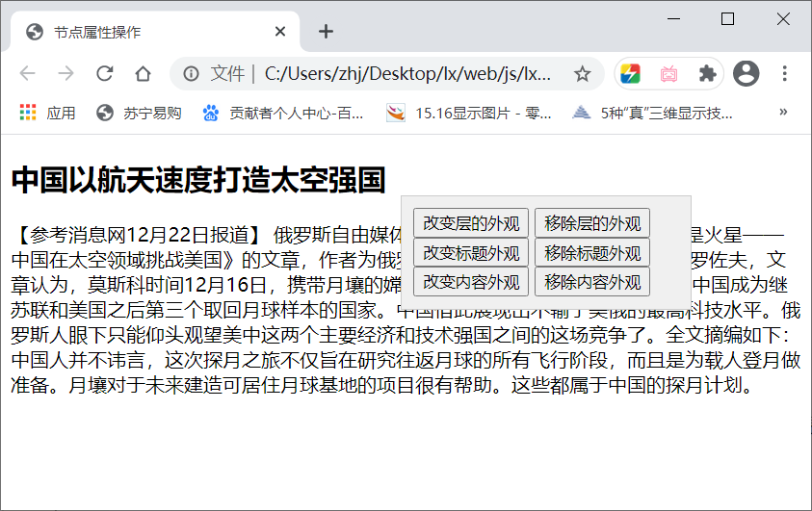Open the 贡献者个人中心 bookmark
812x511 pixels.
[283, 113]
